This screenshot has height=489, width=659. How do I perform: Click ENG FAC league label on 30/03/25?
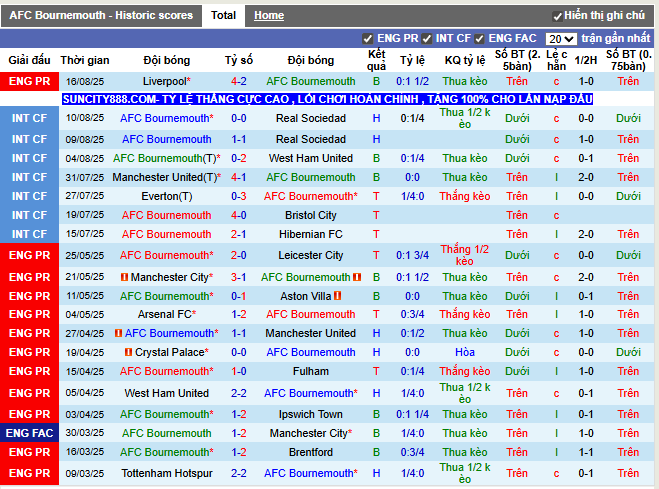click(x=29, y=433)
